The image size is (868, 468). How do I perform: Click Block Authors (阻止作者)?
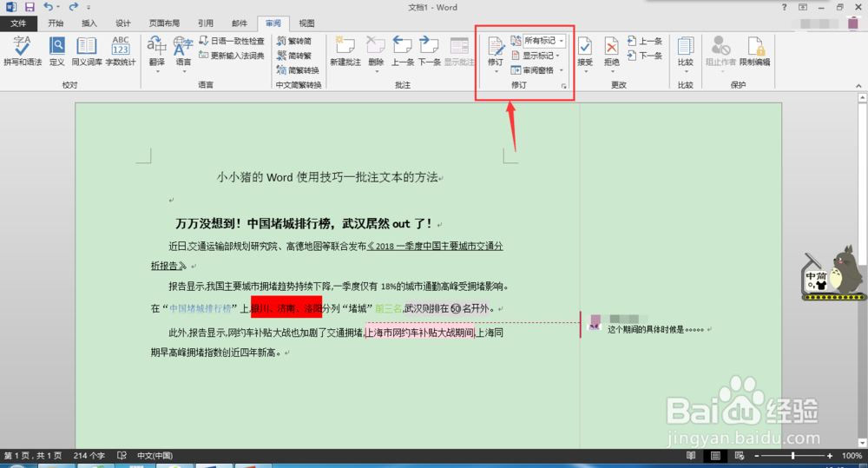tap(720, 51)
